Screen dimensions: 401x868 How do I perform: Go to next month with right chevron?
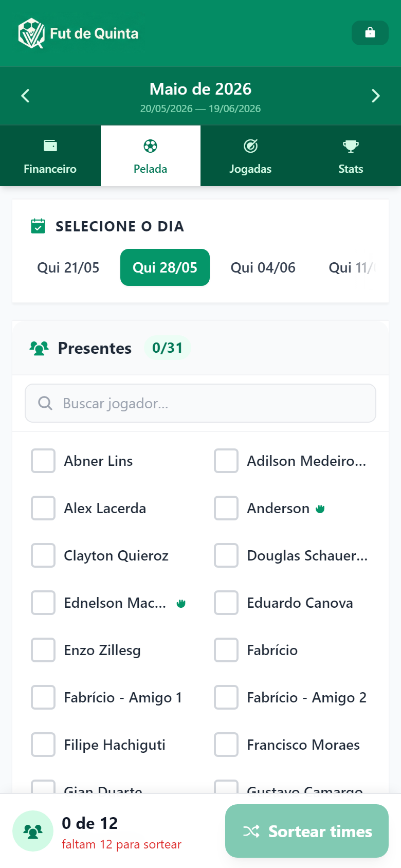tap(376, 96)
